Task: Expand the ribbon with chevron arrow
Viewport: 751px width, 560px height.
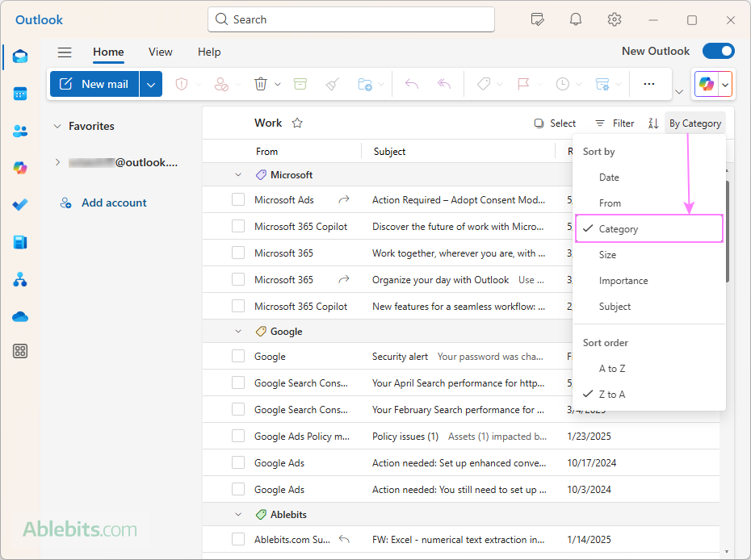Action: pyautogui.click(x=679, y=91)
